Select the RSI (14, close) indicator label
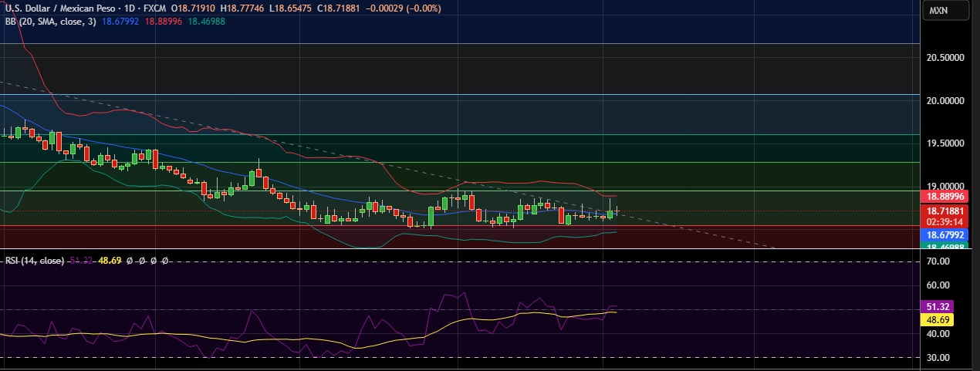The width and height of the screenshot is (980, 371). [35, 261]
